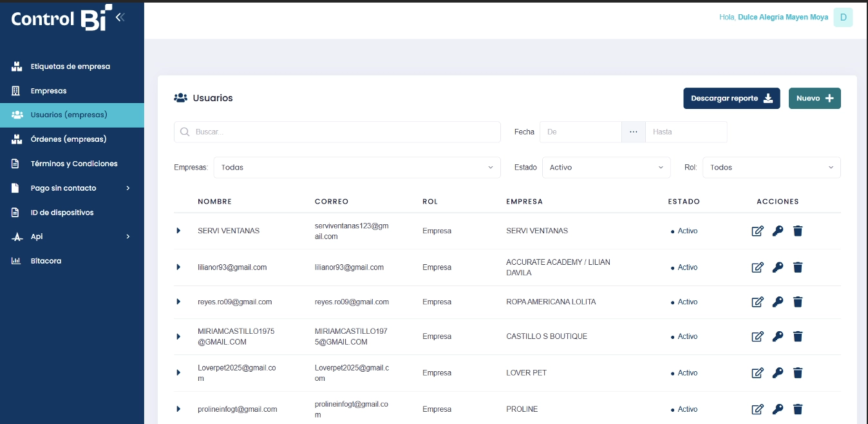Click the Descargar reporte button
Image resolution: width=868 pixels, height=424 pixels.
[731, 99]
